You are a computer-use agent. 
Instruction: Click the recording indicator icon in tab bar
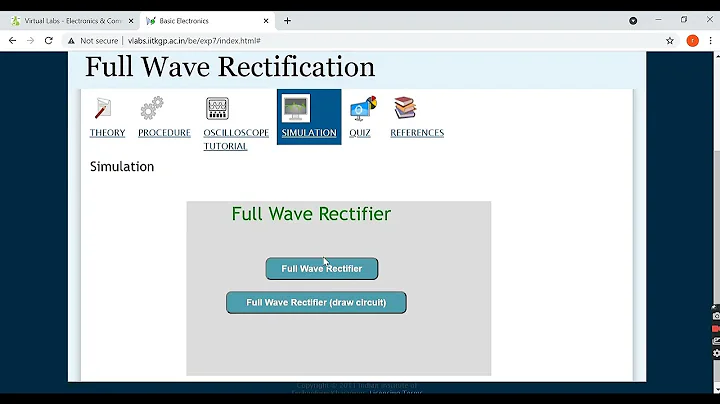[633, 21]
